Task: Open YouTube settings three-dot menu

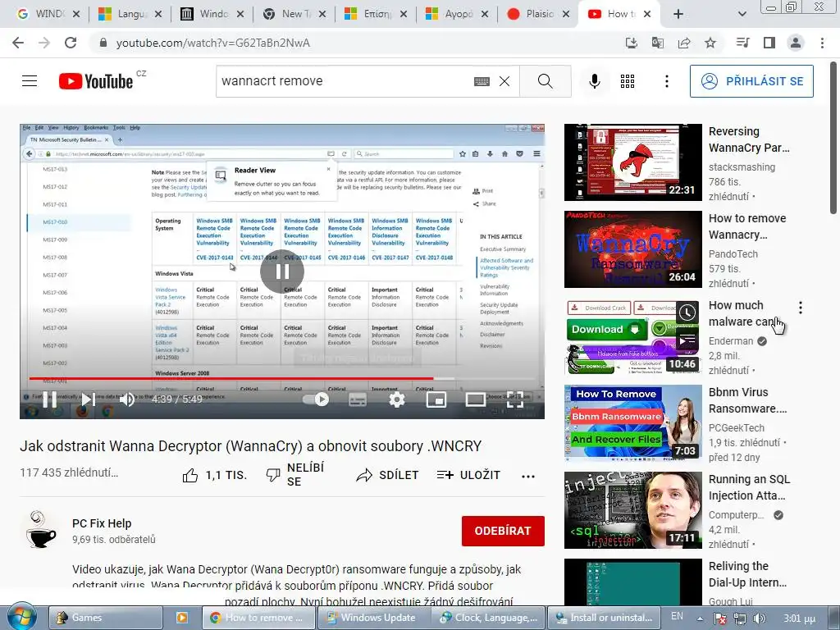Action: point(667,81)
